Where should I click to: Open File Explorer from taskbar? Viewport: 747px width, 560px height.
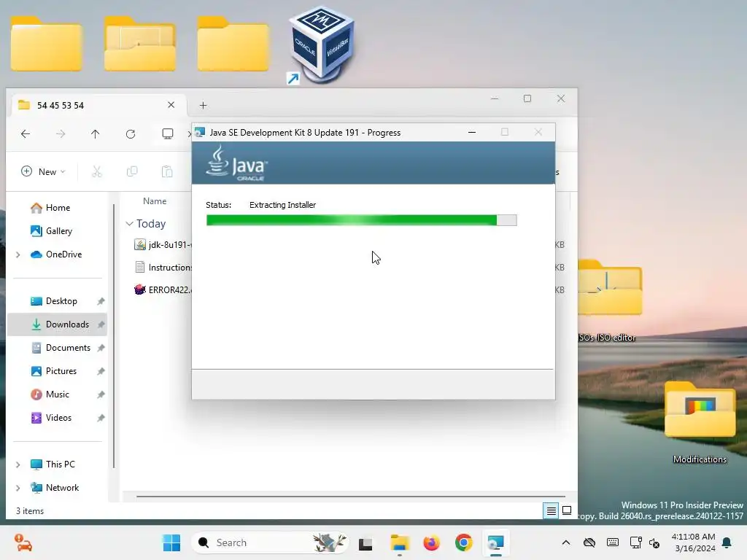click(x=400, y=542)
